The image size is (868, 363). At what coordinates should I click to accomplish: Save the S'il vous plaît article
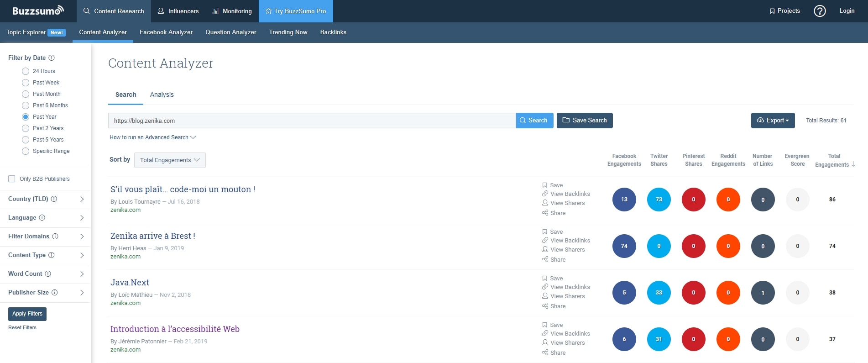click(553, 185)
